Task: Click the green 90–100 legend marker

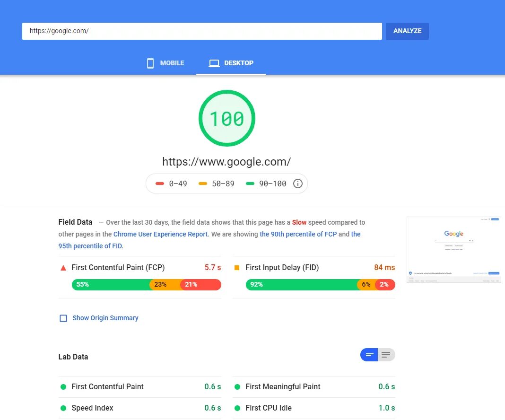Action: click(250, 184)
